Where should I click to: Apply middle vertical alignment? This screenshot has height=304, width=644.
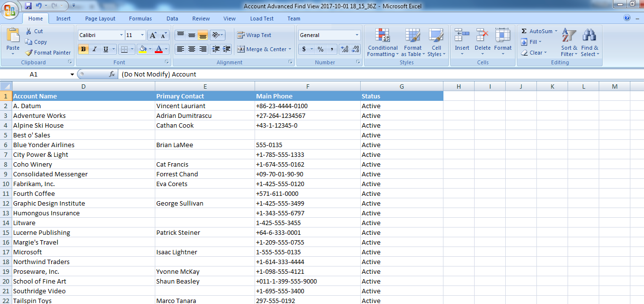192,35
